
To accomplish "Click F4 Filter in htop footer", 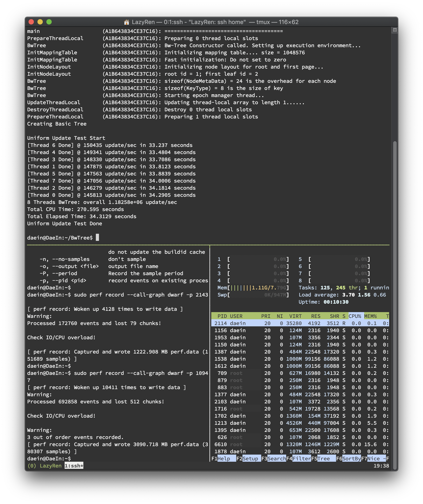I will click(x=299, y=459).
